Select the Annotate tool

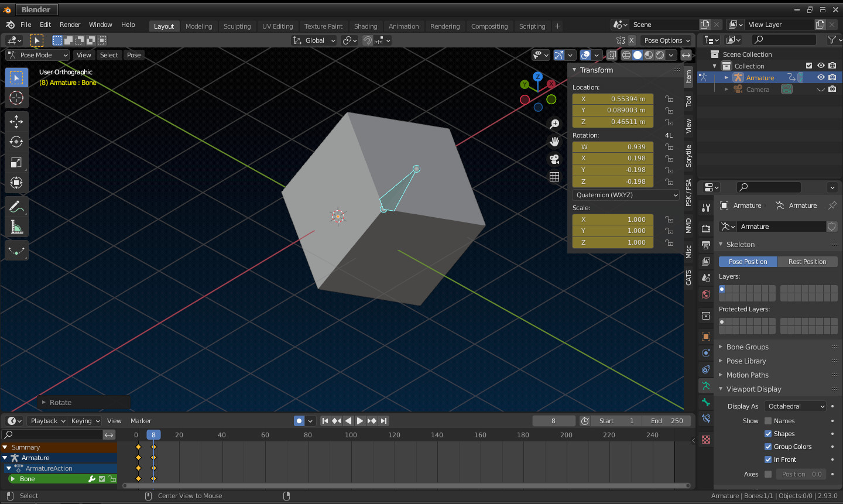pyautogui.click(x=16, y=206)
